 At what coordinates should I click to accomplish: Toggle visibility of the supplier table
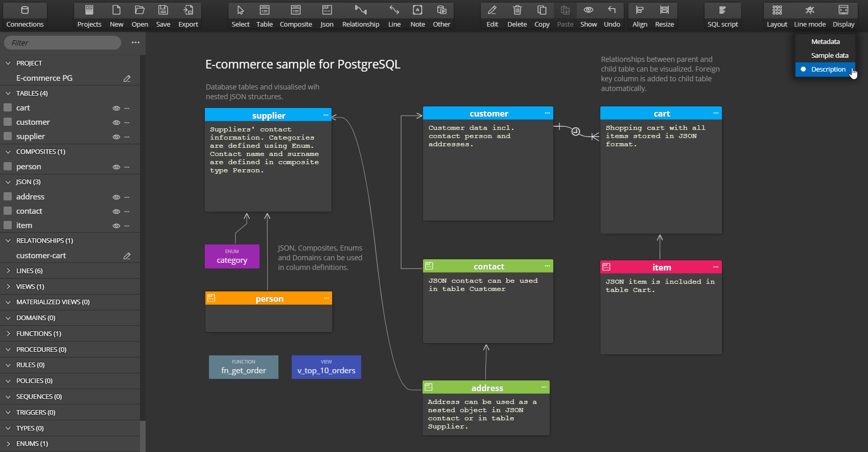click(116, 137)
